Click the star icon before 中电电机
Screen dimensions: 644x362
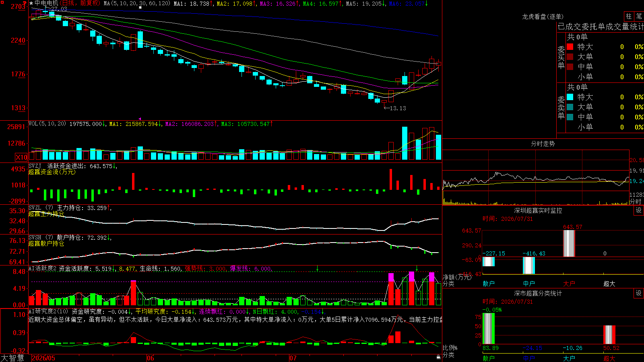pyautogui.click(x=31, y=3)
